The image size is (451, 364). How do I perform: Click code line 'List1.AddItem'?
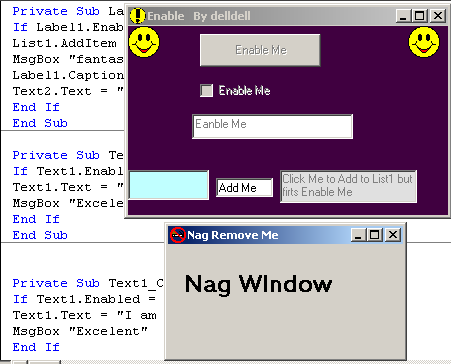pos(65,43)
